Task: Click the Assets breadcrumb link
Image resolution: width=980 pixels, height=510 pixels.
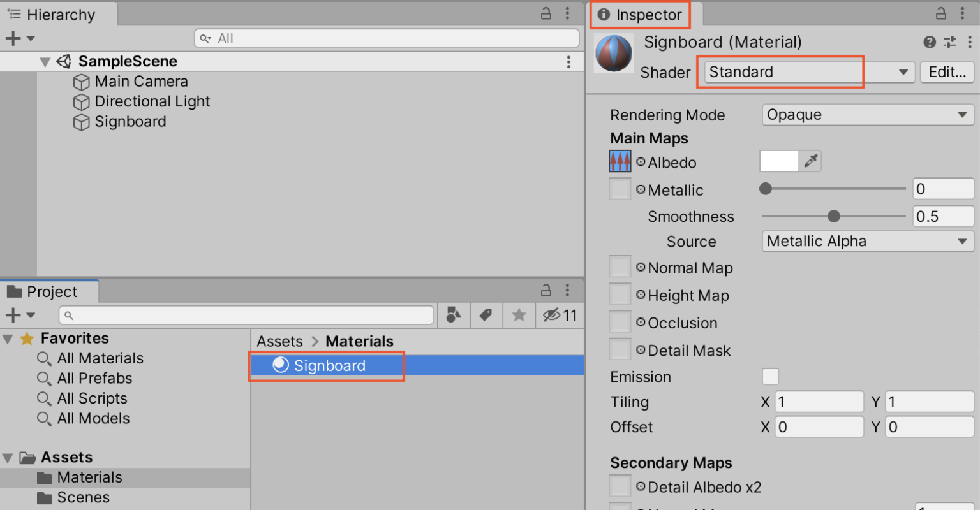Action: (x=279, y=341)
